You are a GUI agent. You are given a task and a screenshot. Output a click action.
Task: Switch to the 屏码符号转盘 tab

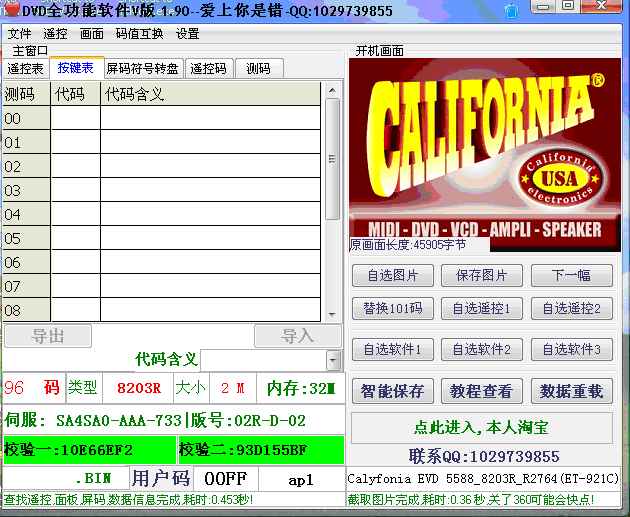[x=143, y=69]
